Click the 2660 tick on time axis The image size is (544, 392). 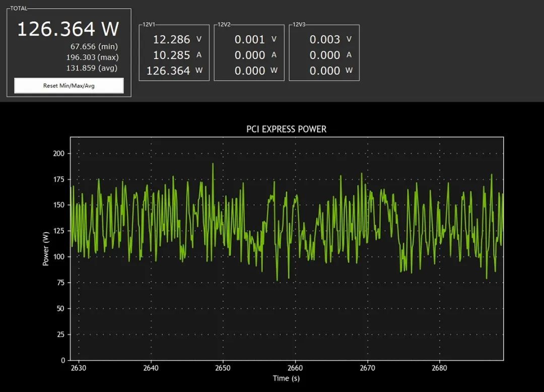pyautogui.click(x=295, y=368)
